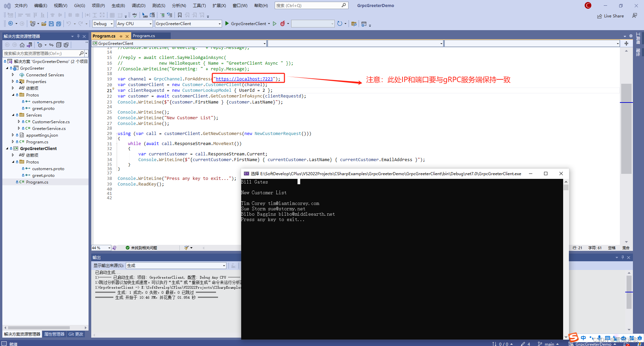Click the Hot Reload flame icon
This screenshot has width=644, height=346.
(x=283, y=23)
